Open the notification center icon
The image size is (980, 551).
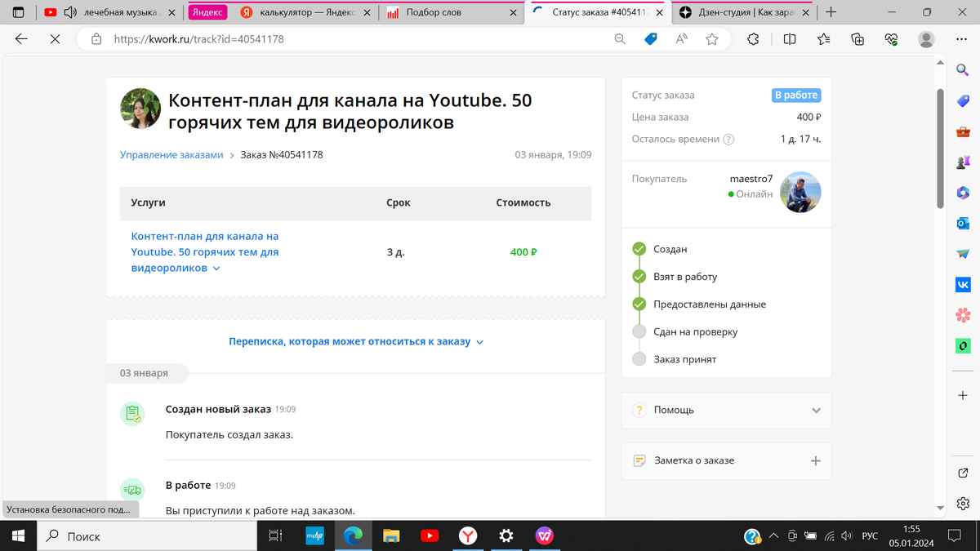click(953, 536)
